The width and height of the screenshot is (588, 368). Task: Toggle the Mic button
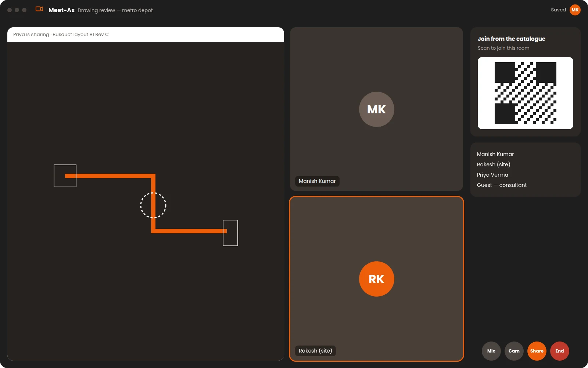[x=491, y=351]
